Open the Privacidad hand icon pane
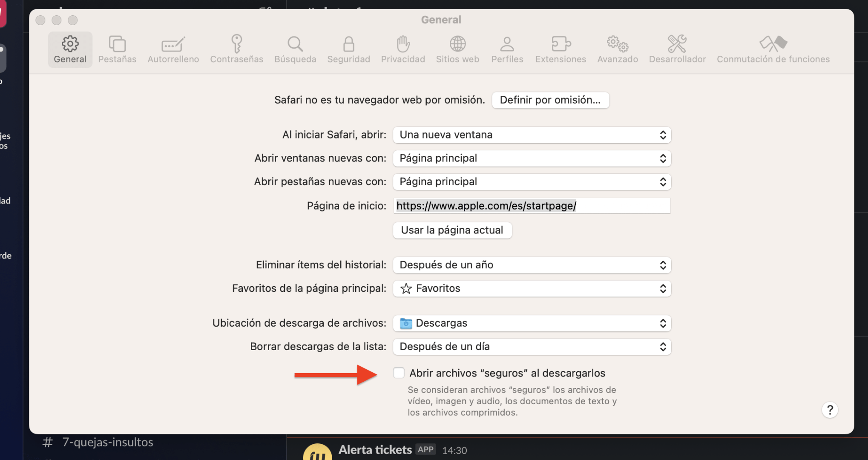 coord(403,50)
